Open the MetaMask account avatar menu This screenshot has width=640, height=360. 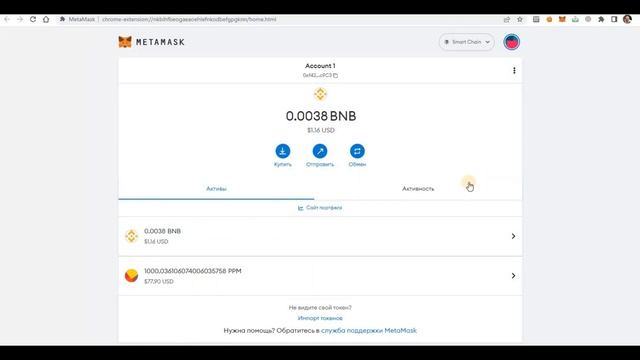click(x=511, y=42)
